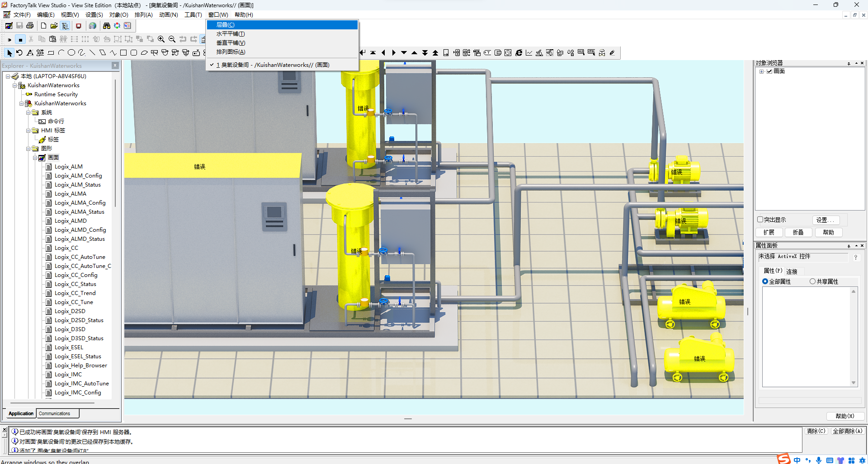868x464 pixels.
Task: Close the Explorer panel with X
Action: click(x=115, y=66)
